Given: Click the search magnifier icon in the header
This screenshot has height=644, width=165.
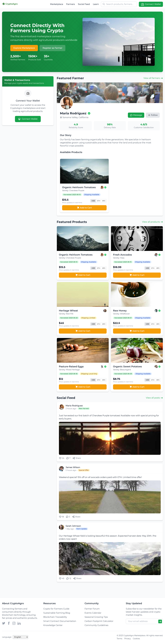Looking at the screenshot, I should coord(103,4).
